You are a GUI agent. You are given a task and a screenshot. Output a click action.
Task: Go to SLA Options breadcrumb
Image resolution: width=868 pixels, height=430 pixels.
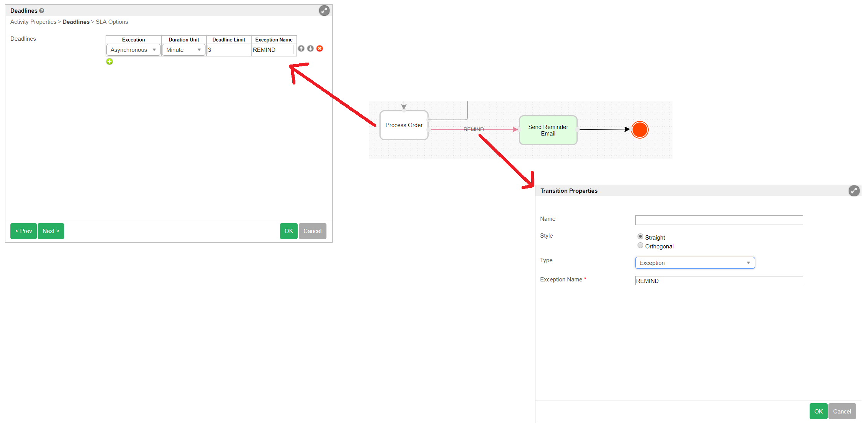[112, 22]
